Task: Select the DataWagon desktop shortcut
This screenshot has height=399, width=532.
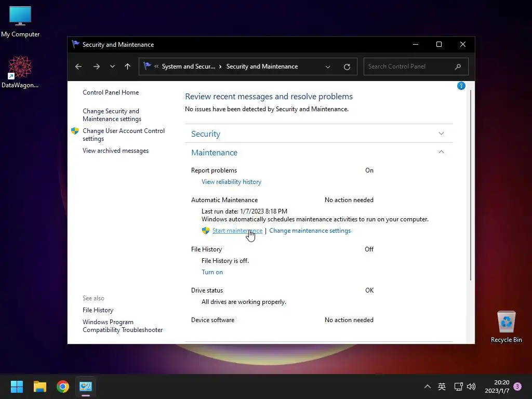Action: tap(20, 72)
